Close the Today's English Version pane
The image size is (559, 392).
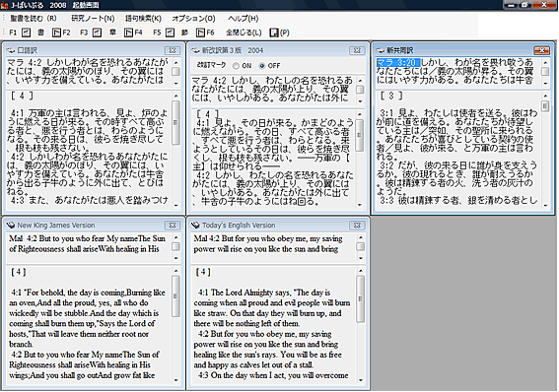[357, 225]
